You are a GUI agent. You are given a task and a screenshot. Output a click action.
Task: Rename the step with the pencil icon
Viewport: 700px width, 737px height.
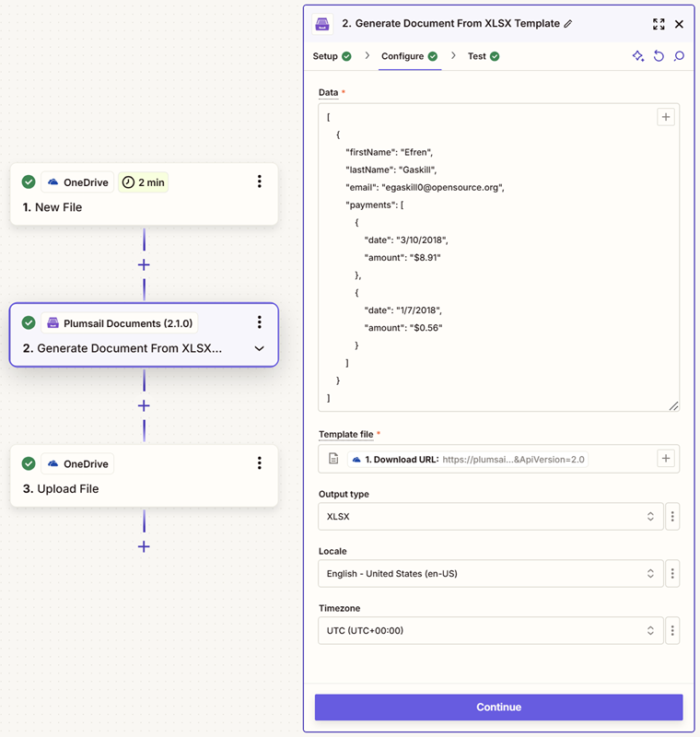point(568,24)
